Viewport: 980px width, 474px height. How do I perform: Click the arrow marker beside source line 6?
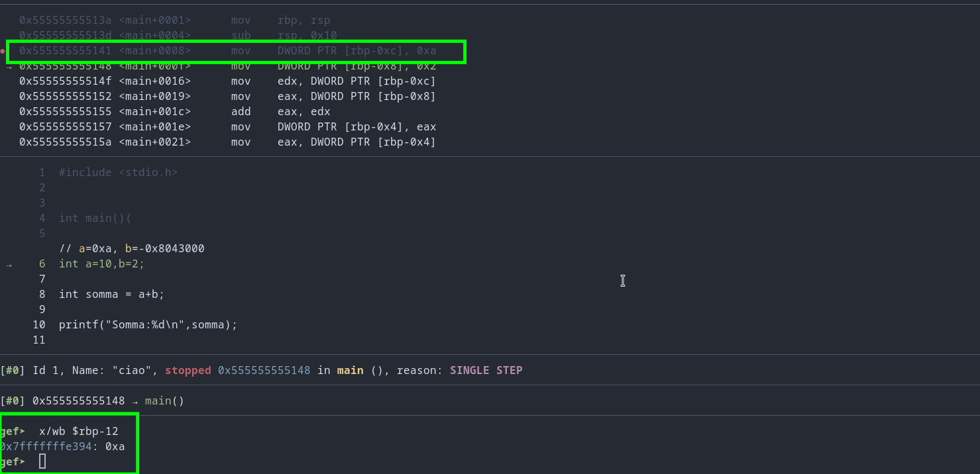coord(9,264)
